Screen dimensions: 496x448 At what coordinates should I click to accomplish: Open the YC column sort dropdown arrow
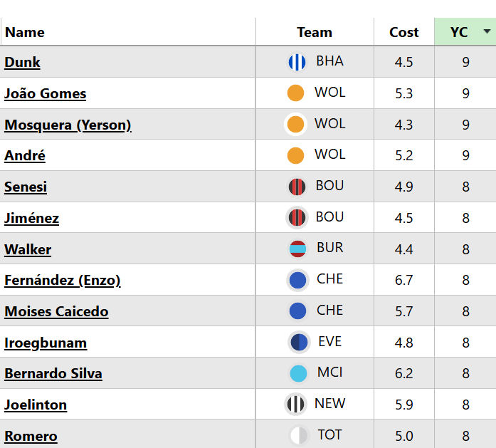coord(487,32)
